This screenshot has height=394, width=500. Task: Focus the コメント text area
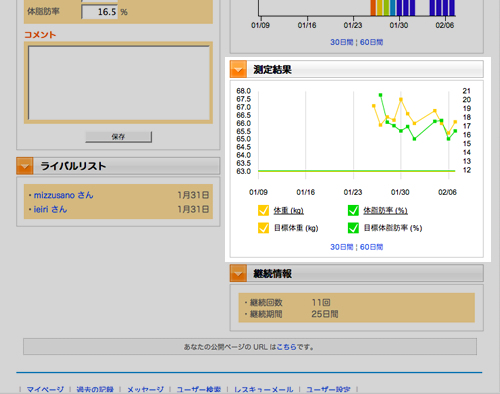(119, 83)
